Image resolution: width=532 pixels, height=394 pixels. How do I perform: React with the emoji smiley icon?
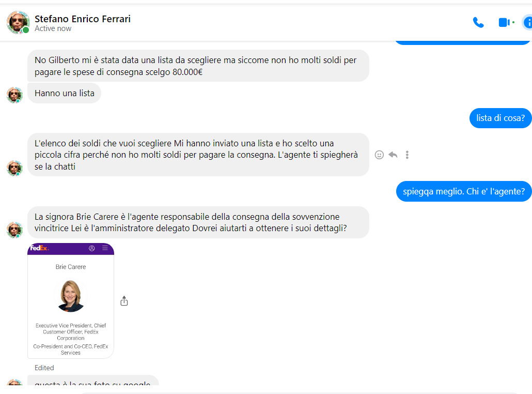(379, 155)
